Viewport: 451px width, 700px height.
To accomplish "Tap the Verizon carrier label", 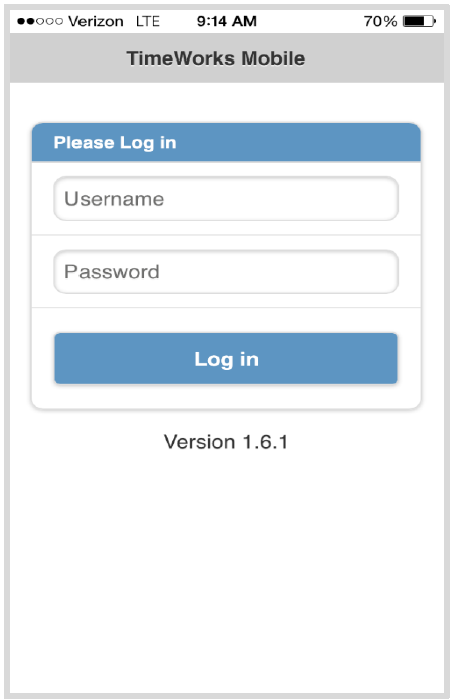I will click(x=96, y=21).
